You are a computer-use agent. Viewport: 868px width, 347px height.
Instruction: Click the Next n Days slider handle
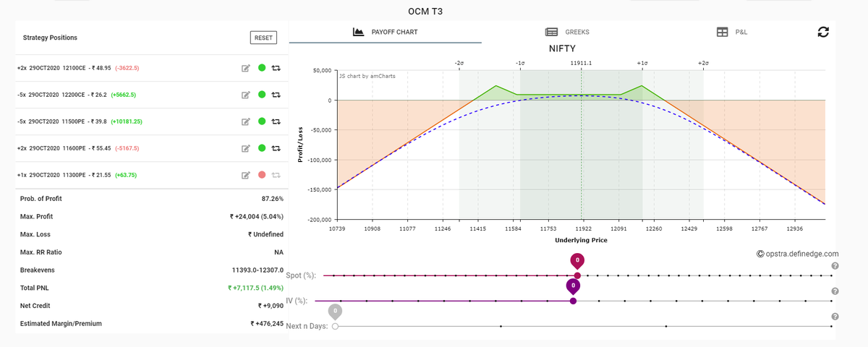[335, 326]
